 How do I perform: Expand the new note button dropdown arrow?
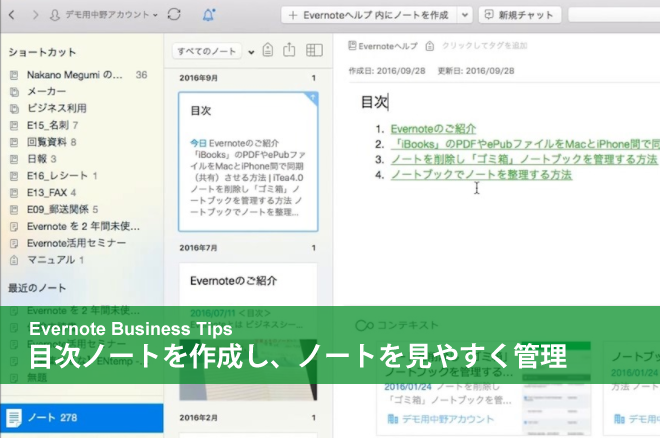pos(465,15)
